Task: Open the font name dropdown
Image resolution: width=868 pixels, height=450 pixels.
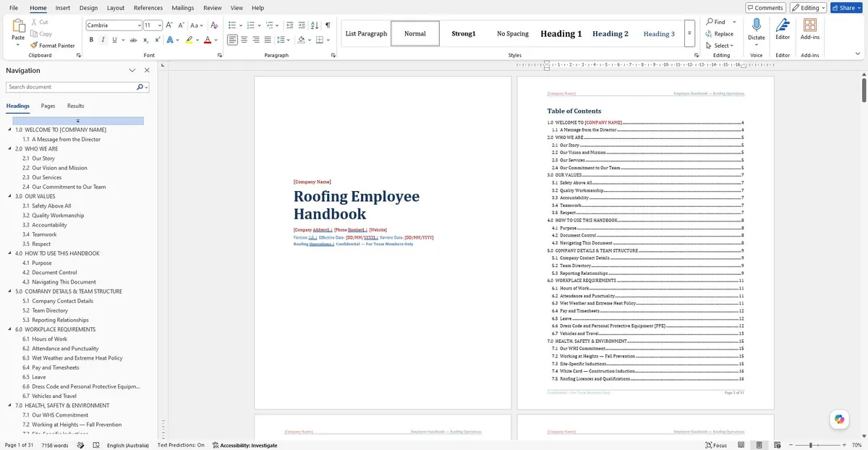Action: click(140, 25)
